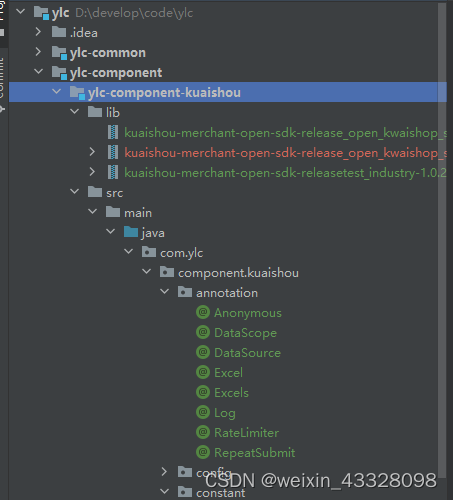Expand the releasetest_industry jar
This screenshot has width=453, height=500.
pos(92,172)
